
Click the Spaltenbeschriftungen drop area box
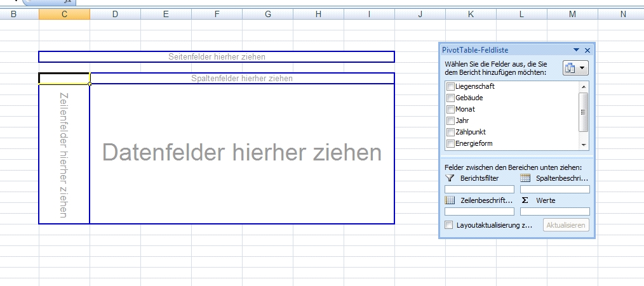[x=555, y=189]
